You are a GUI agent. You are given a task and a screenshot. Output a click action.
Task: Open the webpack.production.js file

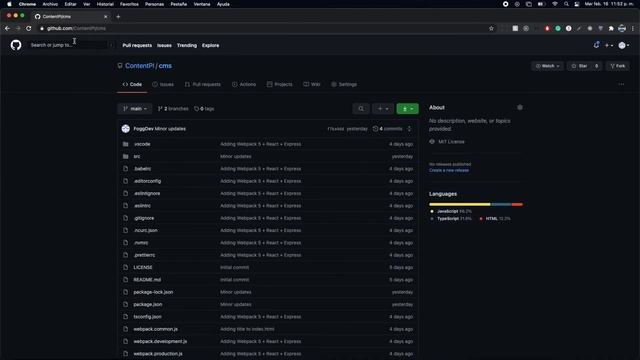click(x=158, y=354)
